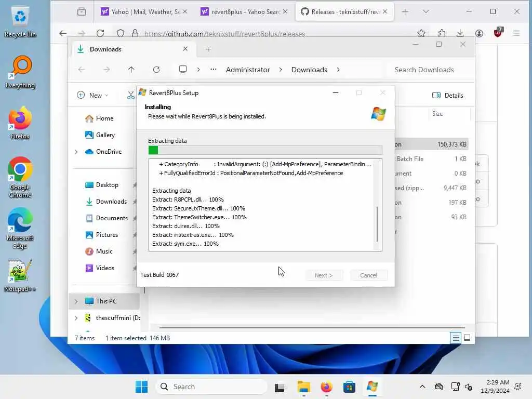Toggle the Details pane button
This screenshot has width=532, height=399.
click(x=447, y=96)
